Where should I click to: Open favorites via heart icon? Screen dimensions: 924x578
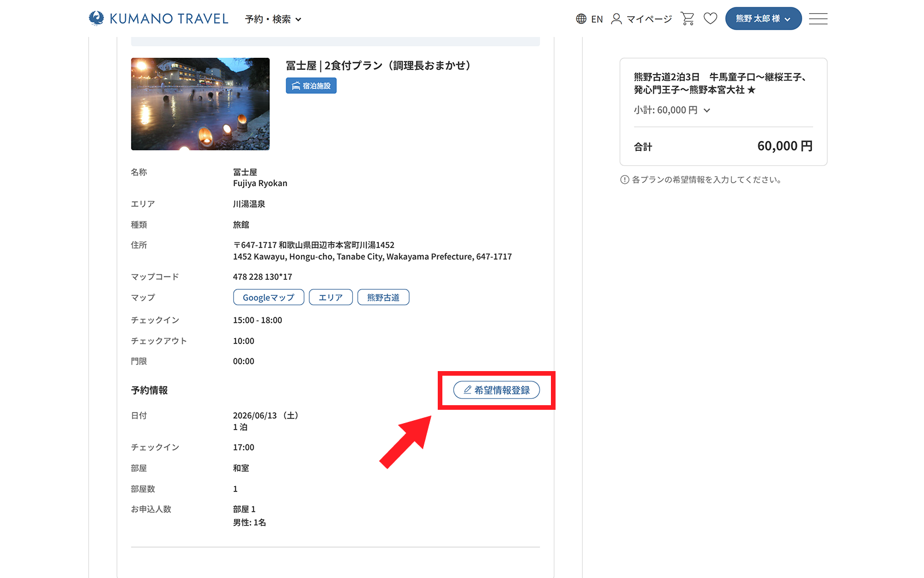point(710,18)
